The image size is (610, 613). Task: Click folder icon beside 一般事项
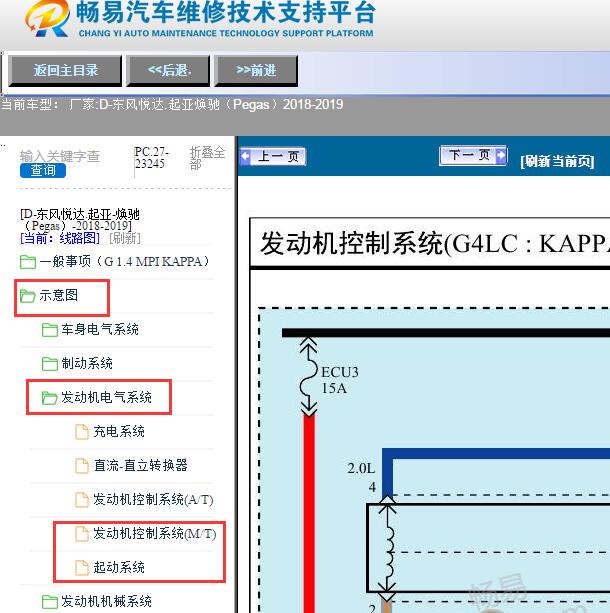(x=28, y=262)
